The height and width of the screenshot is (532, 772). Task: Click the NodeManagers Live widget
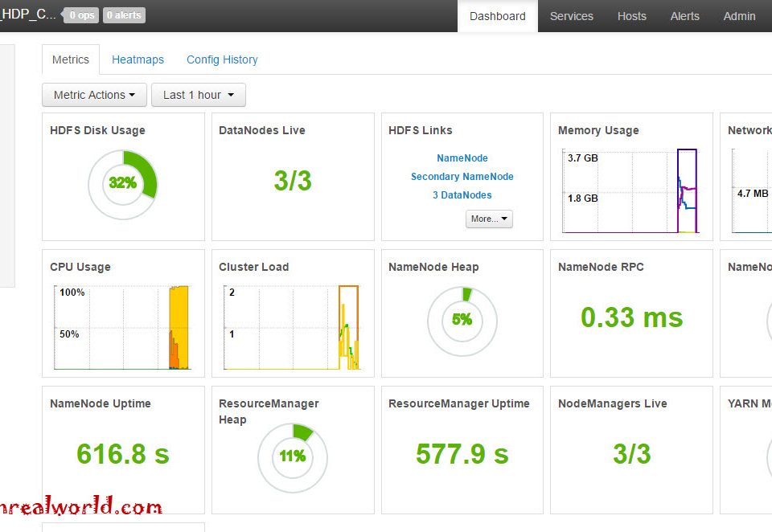pyautogui.click(x=631, y=454)
